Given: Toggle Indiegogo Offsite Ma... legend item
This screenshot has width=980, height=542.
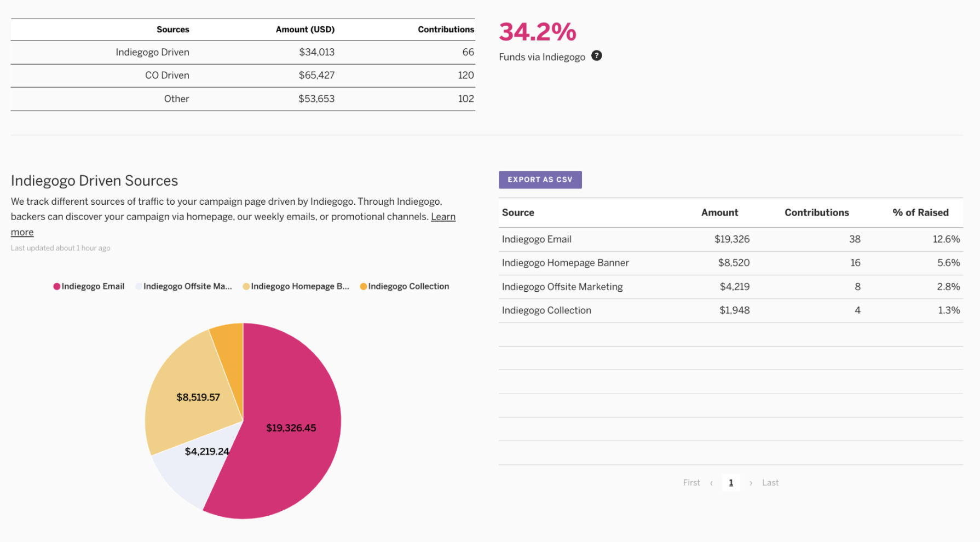Looking at the screenshot, I should click(183, 286).
